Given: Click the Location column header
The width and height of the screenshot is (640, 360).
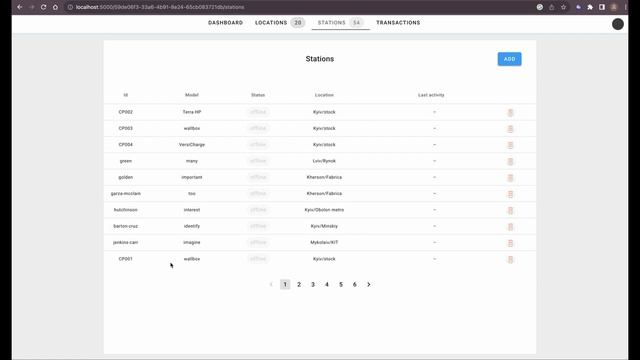Looking at the screenshot, I should (324, 95).
